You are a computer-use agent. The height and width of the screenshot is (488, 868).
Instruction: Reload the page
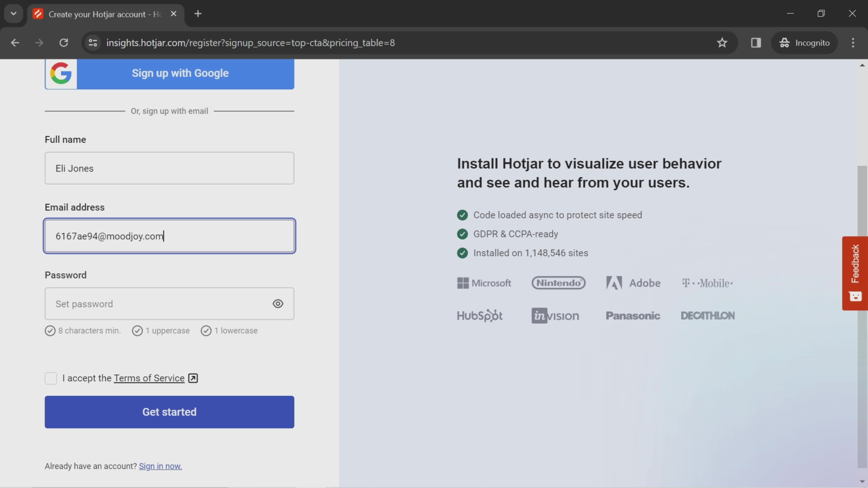64,43
